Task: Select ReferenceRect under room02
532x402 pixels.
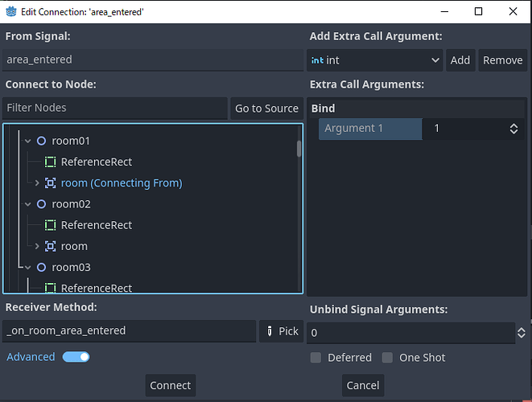Action: click(153, 225)
